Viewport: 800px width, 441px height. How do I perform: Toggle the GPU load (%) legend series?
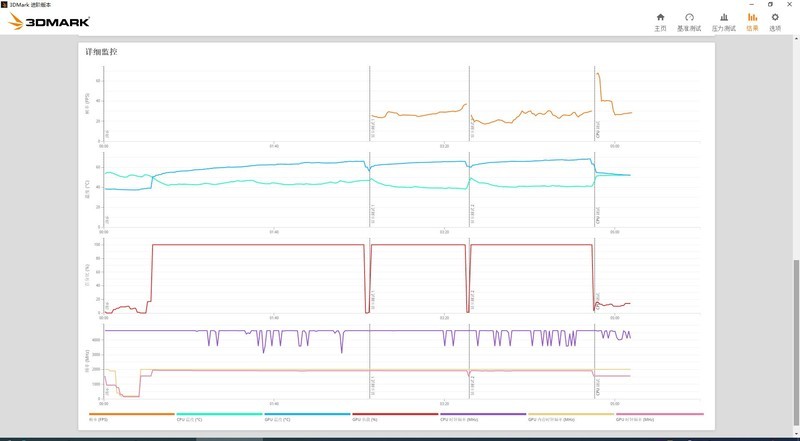(395, 416)
